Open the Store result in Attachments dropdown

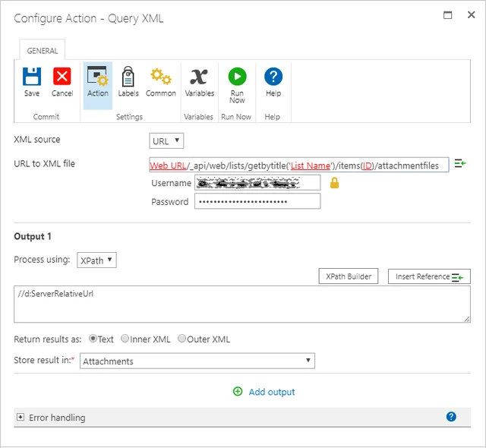pyautogui.click(x=197, y=361)
